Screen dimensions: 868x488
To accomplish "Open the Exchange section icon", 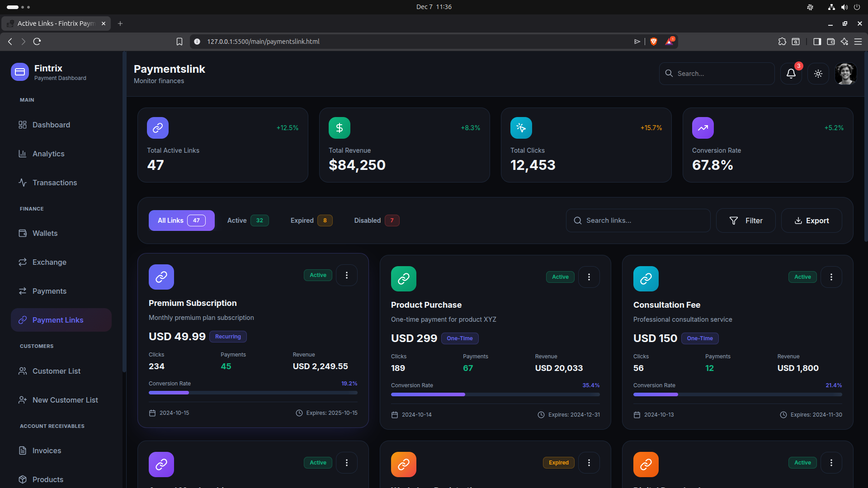I will click(23, 262).
